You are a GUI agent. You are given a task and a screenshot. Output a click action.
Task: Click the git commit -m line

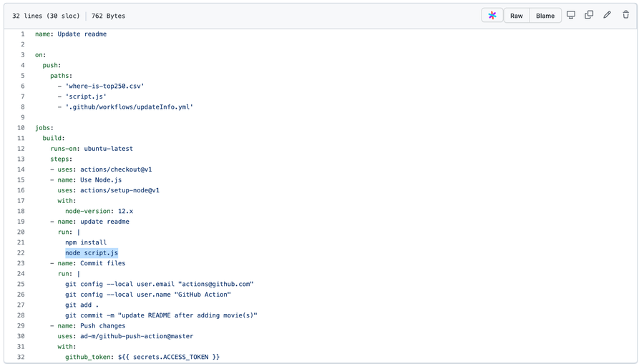[161, 315]
